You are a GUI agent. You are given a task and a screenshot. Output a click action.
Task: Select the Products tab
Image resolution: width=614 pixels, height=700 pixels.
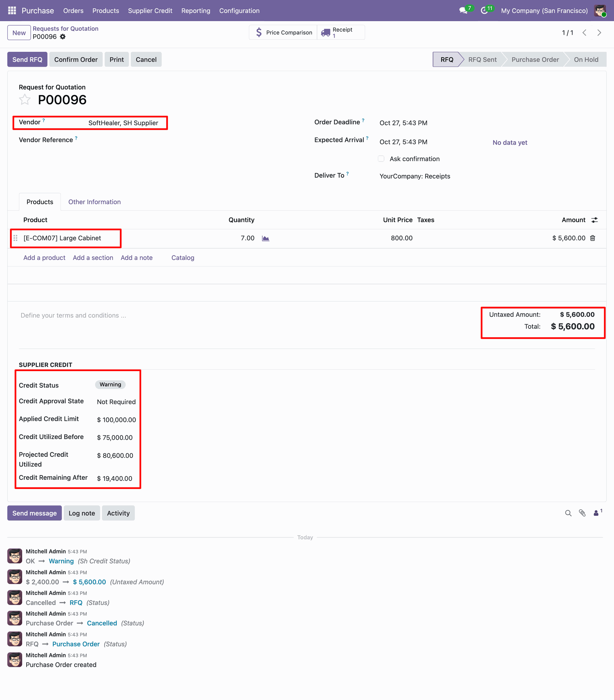pyautogui.click(x=40, y=202)
